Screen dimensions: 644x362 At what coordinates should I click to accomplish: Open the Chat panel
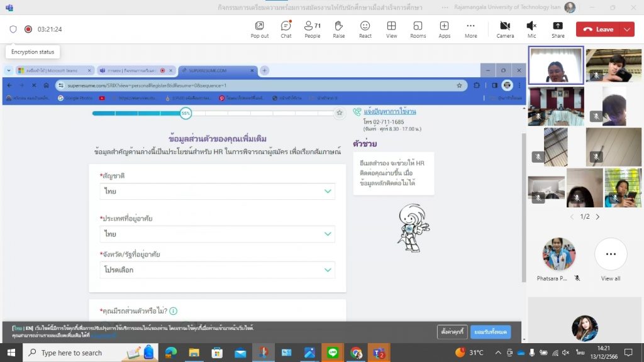[286, 29]
